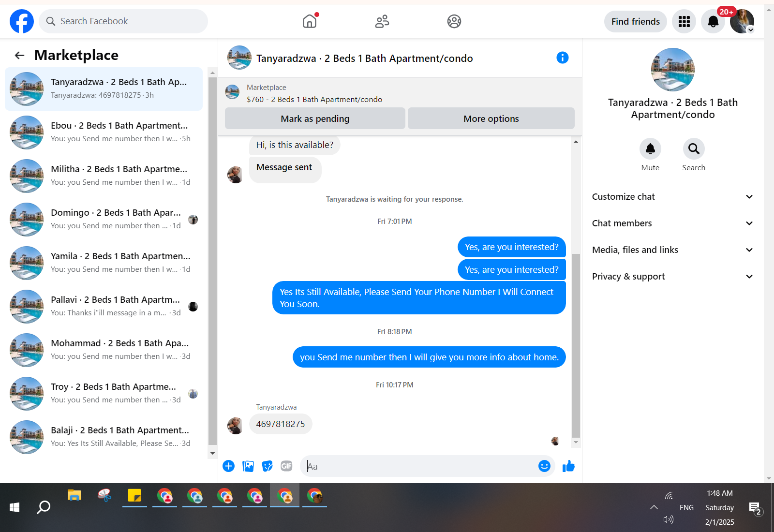Viewport: 774px width, 532px height.
Task: Open the Balaji conversation
Action: 104,437
